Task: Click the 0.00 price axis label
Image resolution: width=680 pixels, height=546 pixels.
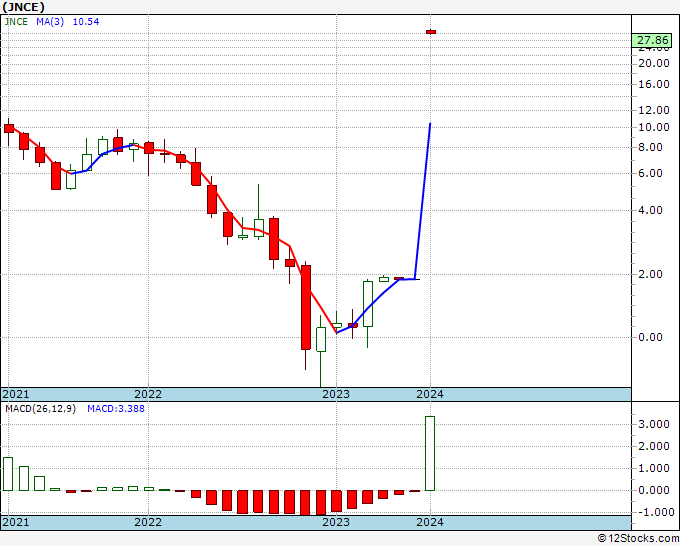Action: click(x=650, y=337)
